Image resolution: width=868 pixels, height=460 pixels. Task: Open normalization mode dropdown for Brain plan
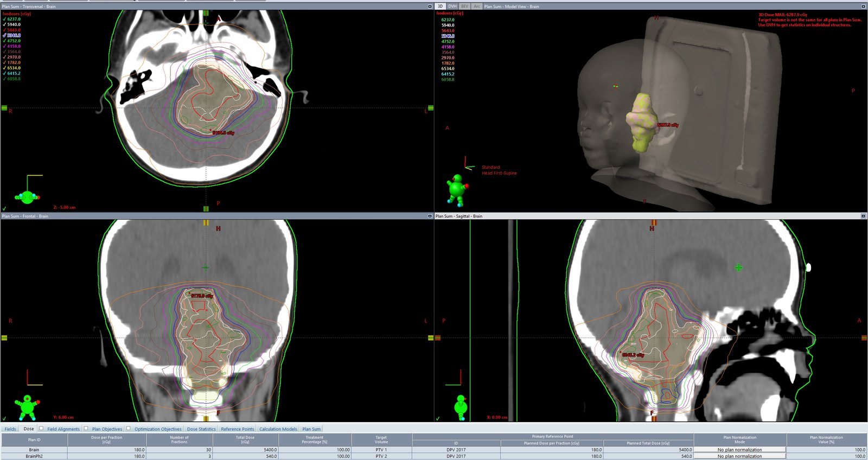[739, 450]
